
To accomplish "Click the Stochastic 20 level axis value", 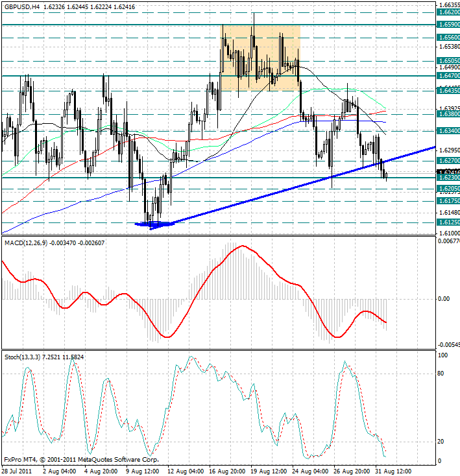I will pos(441,442).
